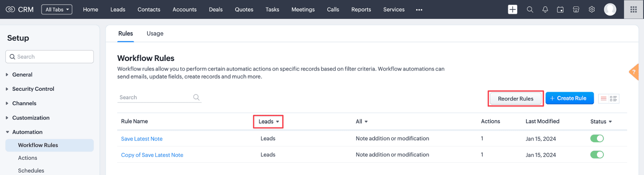Click the Last Modified column header
The image size is (644, 175).
tap(542, 121)
